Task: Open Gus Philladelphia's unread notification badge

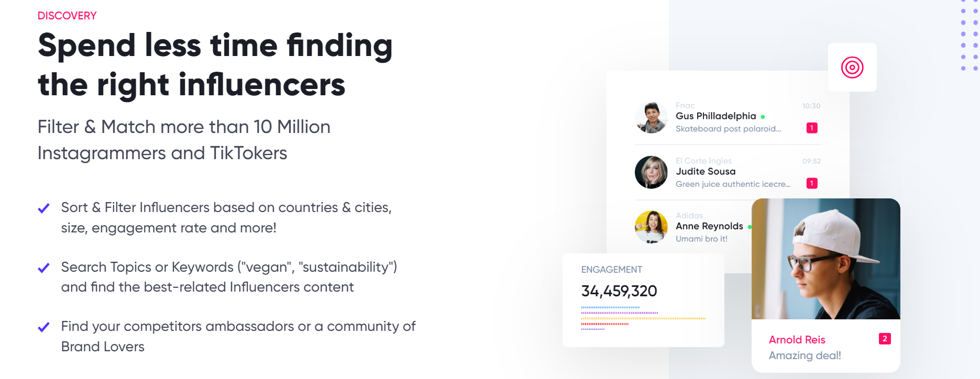Action: click(812, 128)
